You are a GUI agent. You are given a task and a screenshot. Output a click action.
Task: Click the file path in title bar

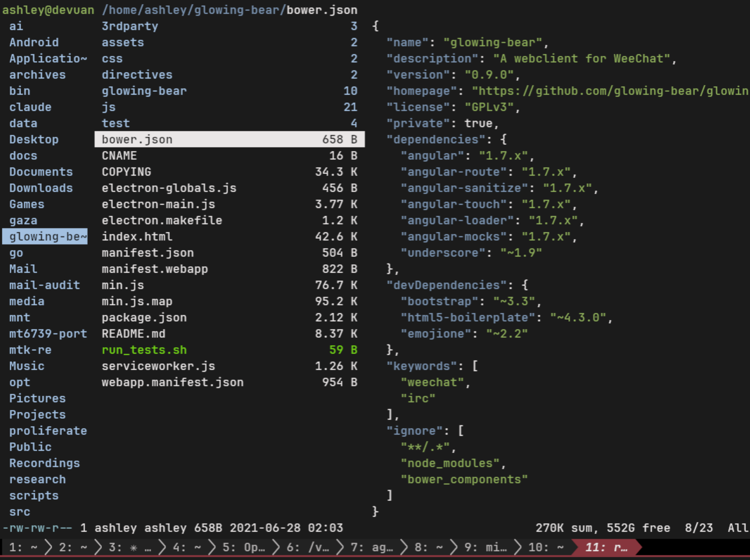pyautogui.click(x=230, y=10)
